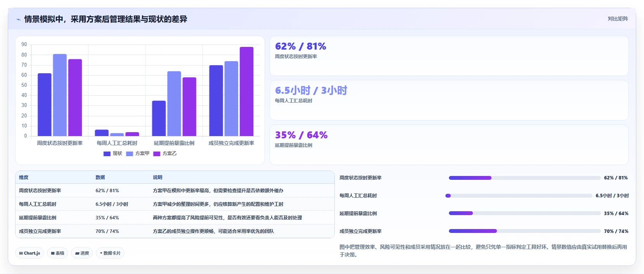The width and height of the screenshot is (644, 274).
Task: Click the 维度 column header
Action: [24, 177]
